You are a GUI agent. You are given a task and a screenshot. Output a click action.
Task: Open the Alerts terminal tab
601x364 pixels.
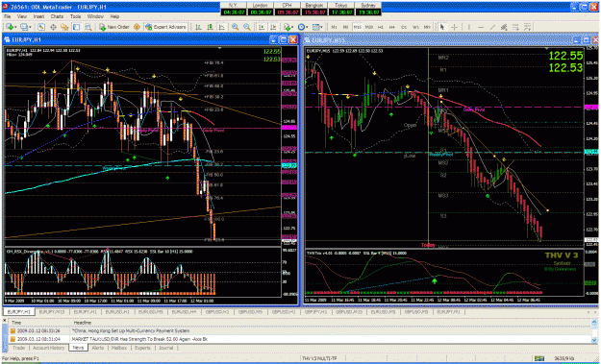click(98, 348)
